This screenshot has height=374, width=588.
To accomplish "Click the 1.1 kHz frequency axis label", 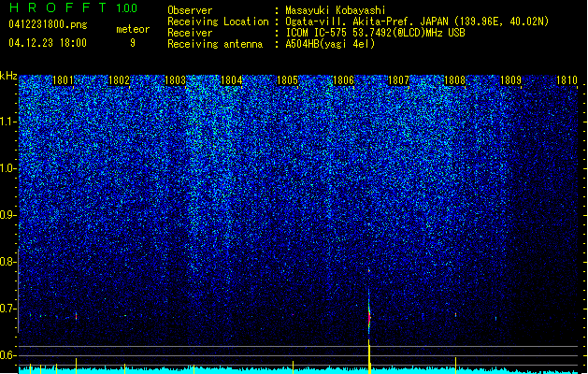I will (x=8, y=122).
